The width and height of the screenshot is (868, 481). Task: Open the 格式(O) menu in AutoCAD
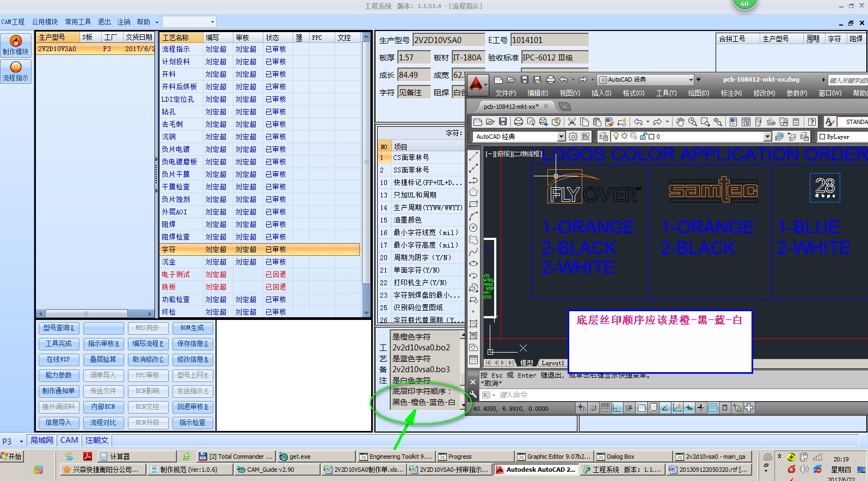coord(633,93)
